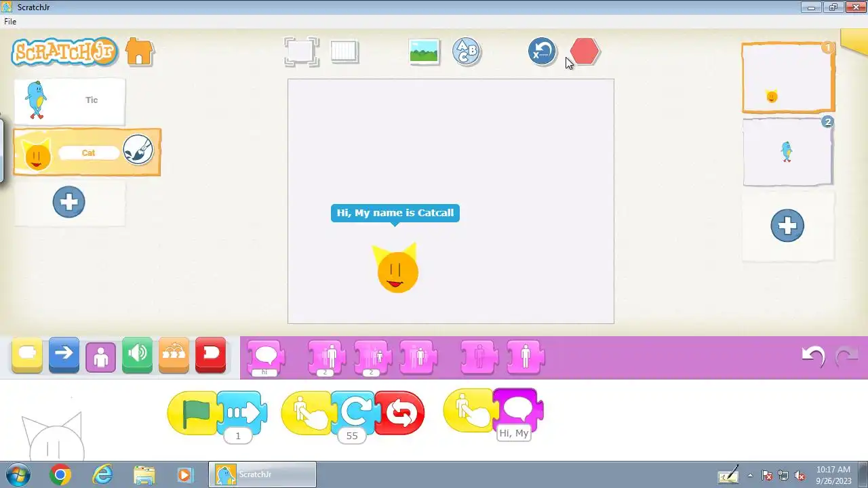868x488 pixels.
Task: Click the ScratchJr logo
Action: point(65,52)
